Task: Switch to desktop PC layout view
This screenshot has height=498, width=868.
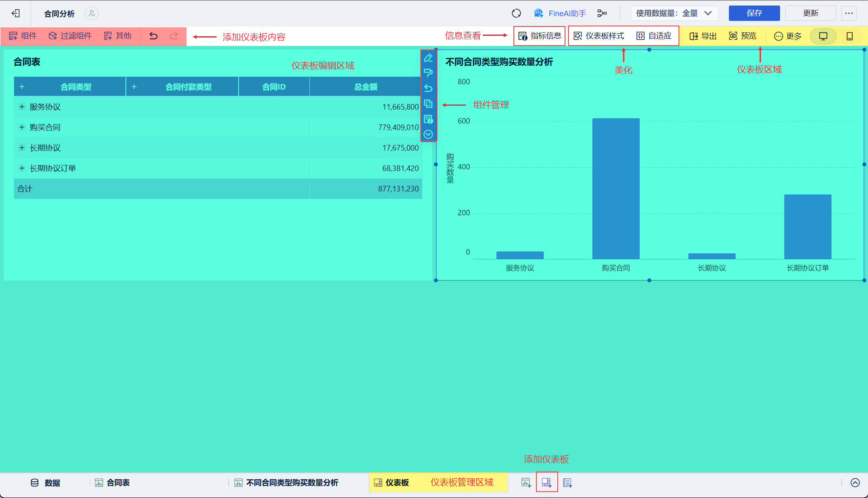Action: (x=823, y=36)
